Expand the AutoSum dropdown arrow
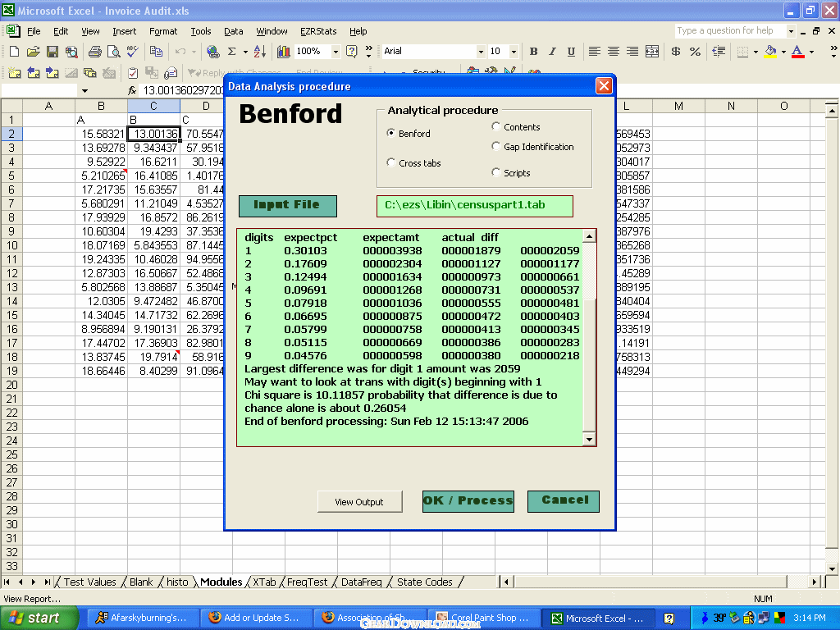 245,52
